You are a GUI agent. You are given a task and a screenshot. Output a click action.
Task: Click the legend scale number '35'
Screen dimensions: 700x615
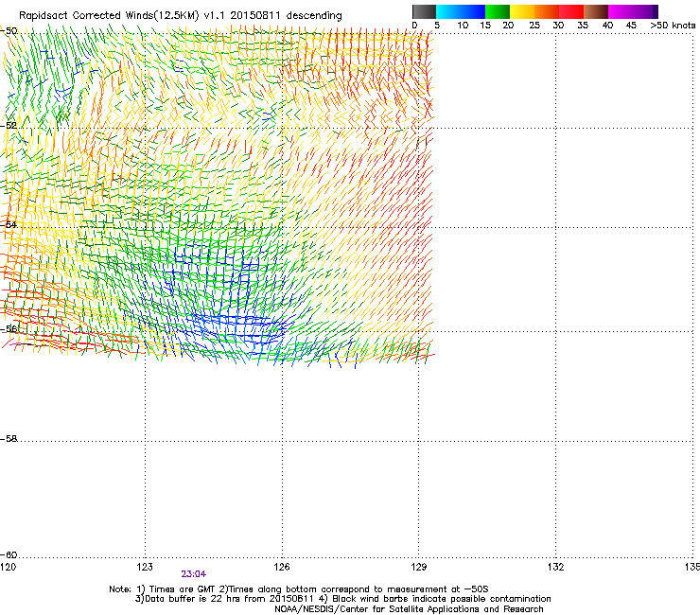coord(583,26)
